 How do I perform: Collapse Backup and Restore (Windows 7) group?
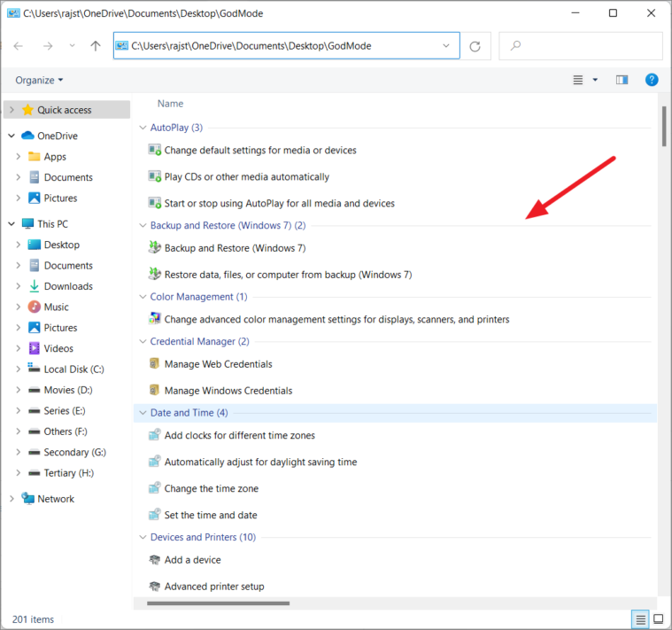click(143, 225)
